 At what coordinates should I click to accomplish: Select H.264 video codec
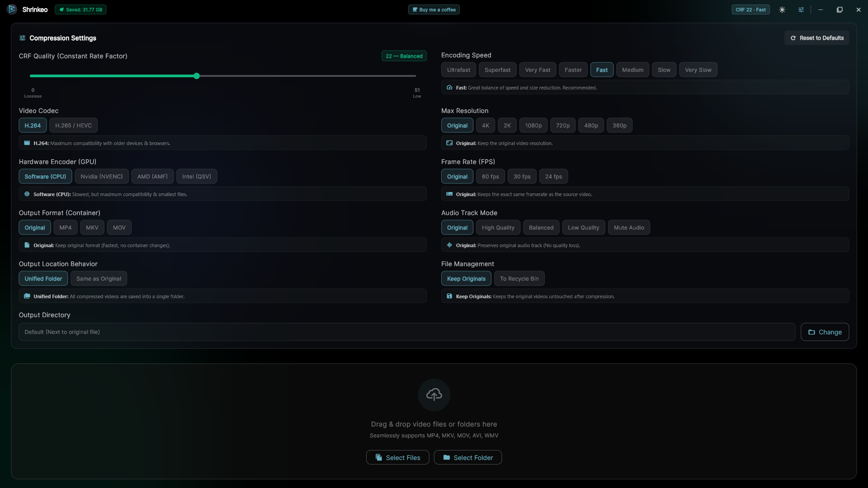click(x=33, y=125)
